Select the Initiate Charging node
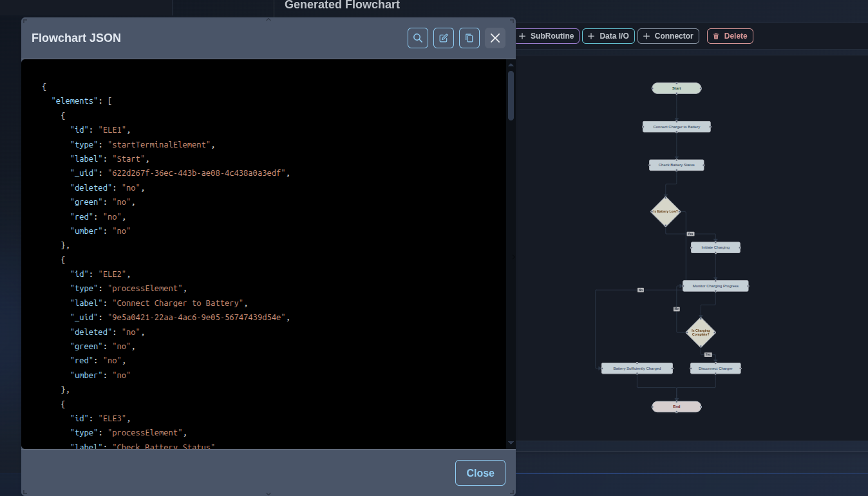 click(715, 247)
